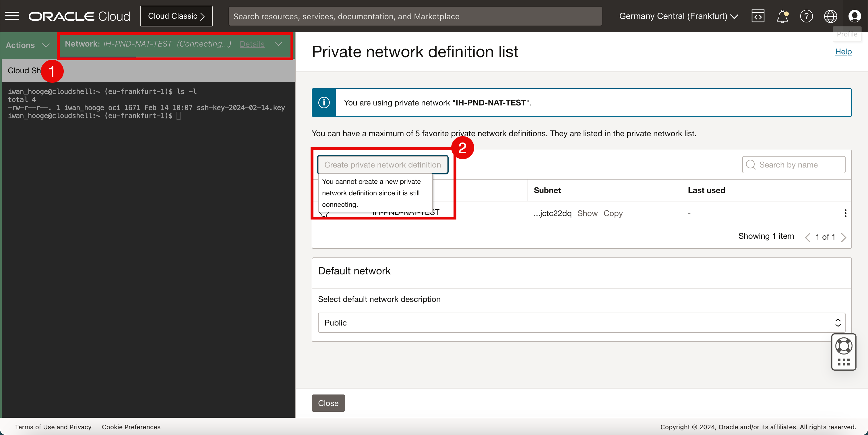Switch to Cloud Classic
The height and width of the screenshot is (435, 868).
(x=176, y=16)
